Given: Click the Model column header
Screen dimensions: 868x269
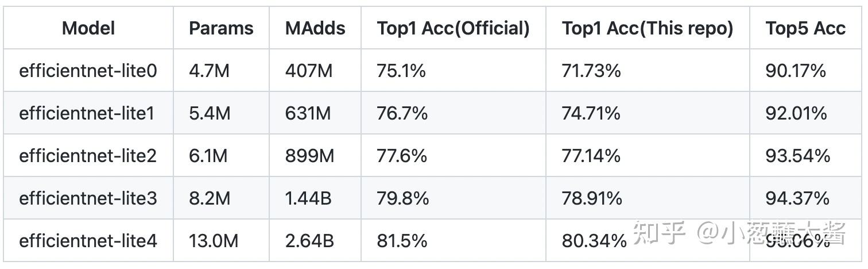Looking at the screenshot, I should [88, 28].
